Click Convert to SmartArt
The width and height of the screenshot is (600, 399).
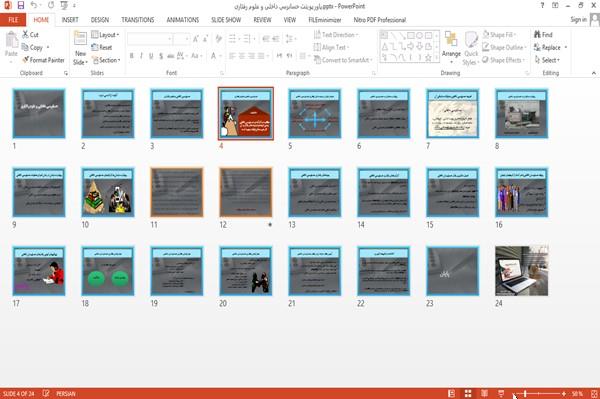[343, 60]
